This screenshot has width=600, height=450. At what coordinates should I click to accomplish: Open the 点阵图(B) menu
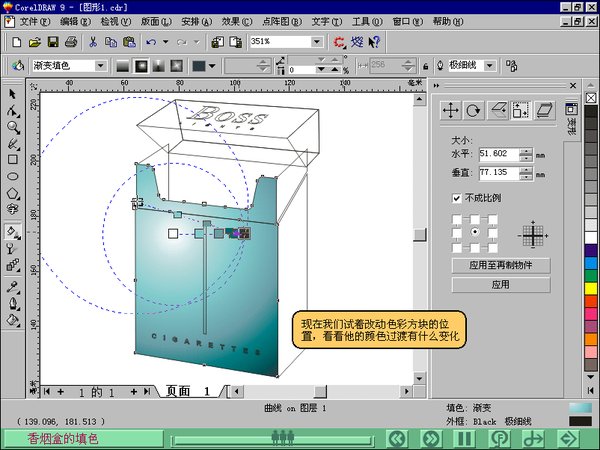[282, 21]
